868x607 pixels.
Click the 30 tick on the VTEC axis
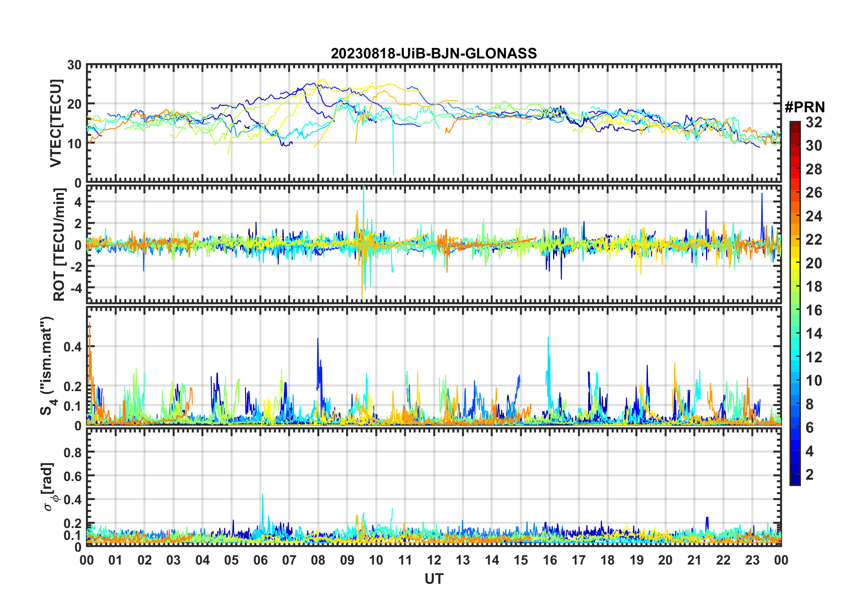[74, 65]
